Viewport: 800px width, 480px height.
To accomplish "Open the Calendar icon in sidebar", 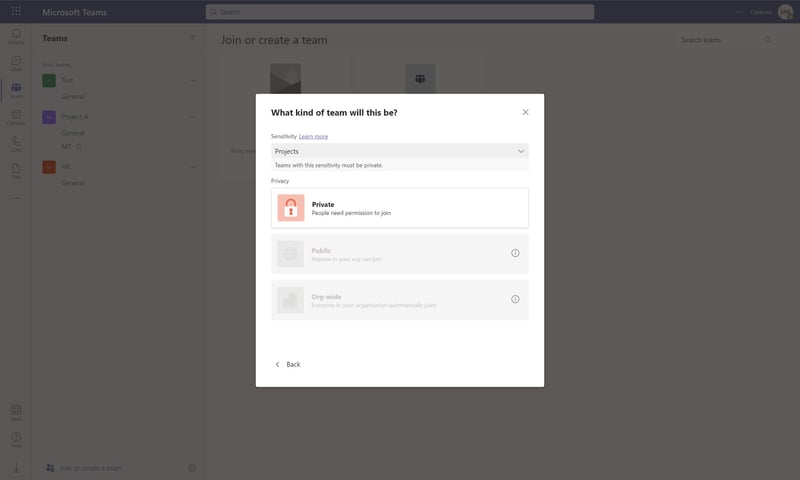I will click(16, 117).
